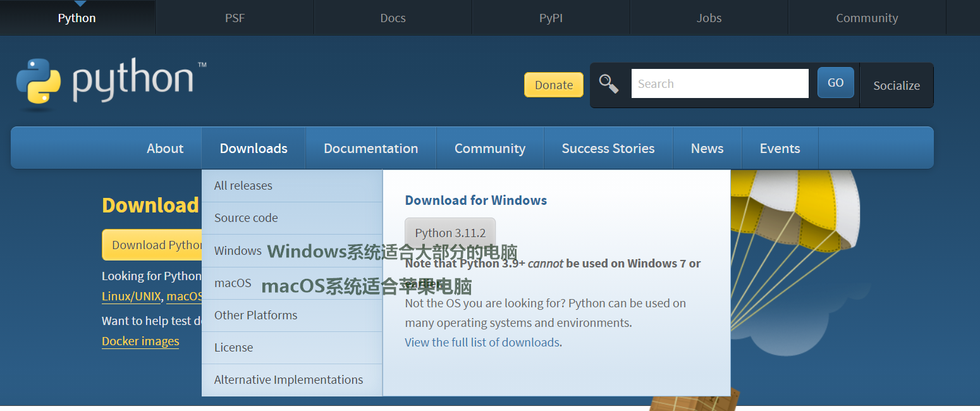Open the About navigation menu

click(165, 148)
